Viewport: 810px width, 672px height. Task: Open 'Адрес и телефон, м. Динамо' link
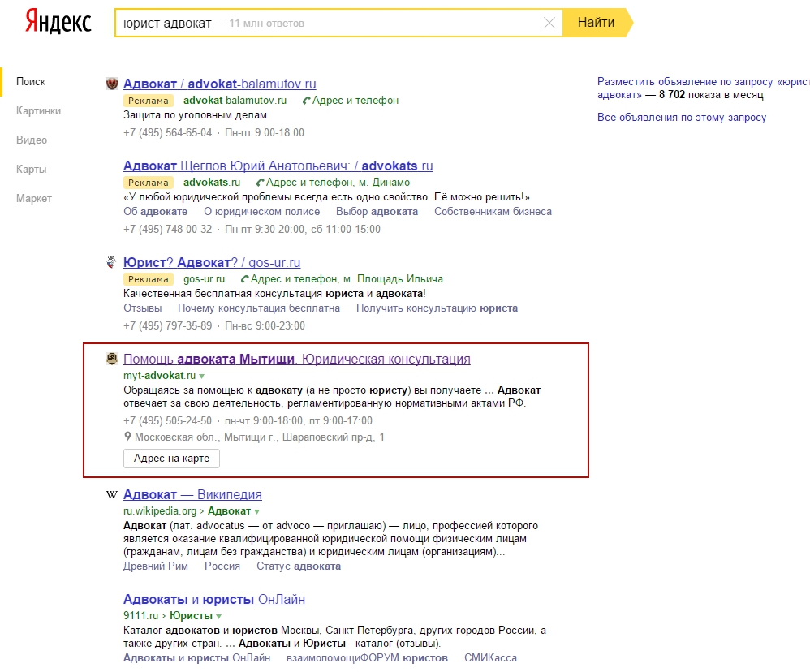click(x=338, y=183)
